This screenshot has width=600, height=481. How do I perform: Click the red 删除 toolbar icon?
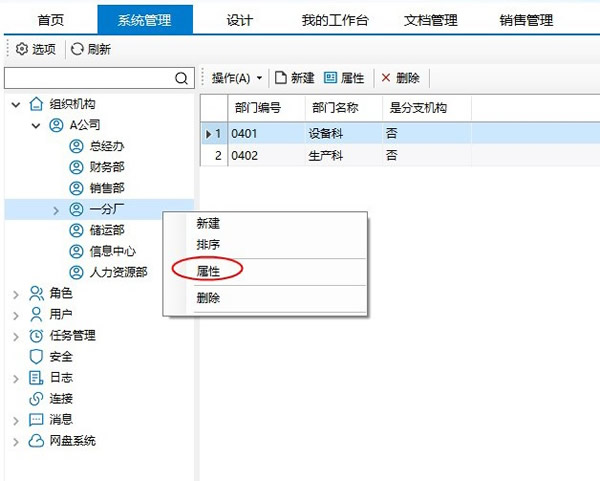tap(386, 78)
